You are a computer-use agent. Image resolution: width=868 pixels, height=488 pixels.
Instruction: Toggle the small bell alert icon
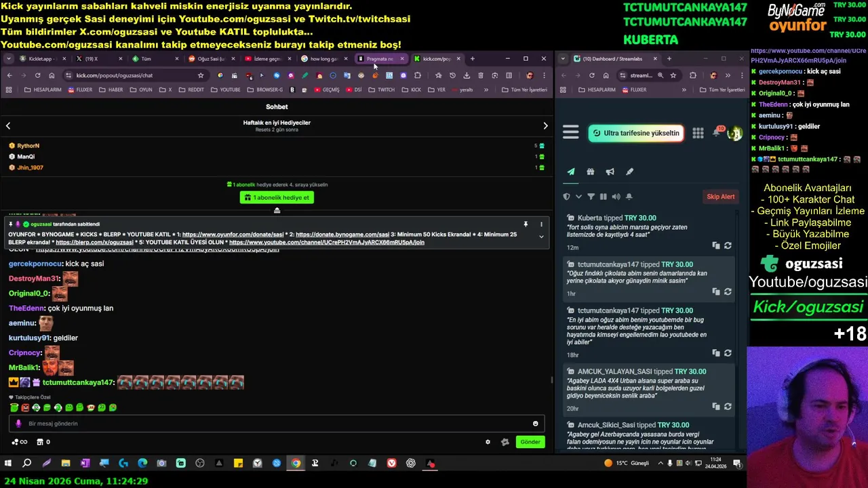pyautogui.click(x=629, y=197)
